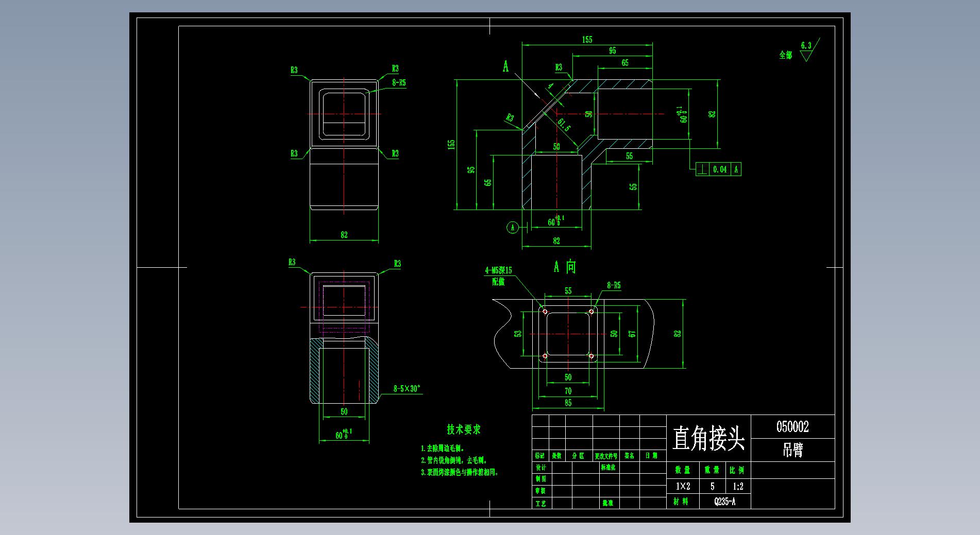Click the '67' dimension in A向 view
980x535 pixels.
coord(632,334)
